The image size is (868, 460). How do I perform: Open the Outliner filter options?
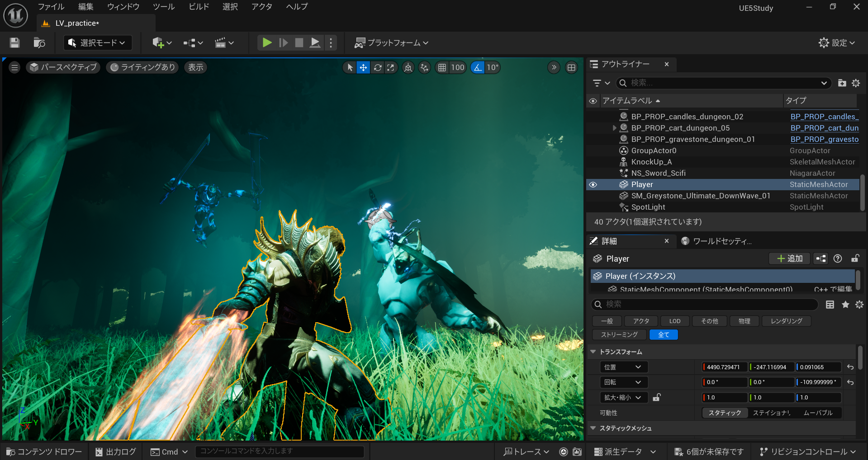click(x=602, y=83)
